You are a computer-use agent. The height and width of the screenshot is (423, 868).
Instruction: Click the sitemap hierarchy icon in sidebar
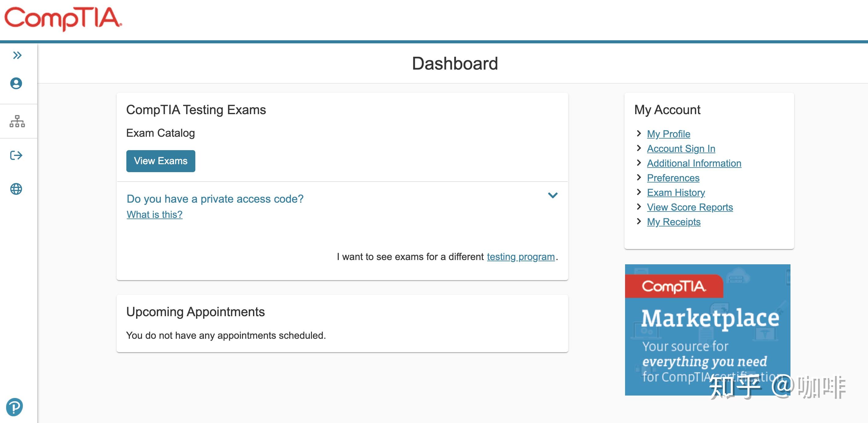17,121
